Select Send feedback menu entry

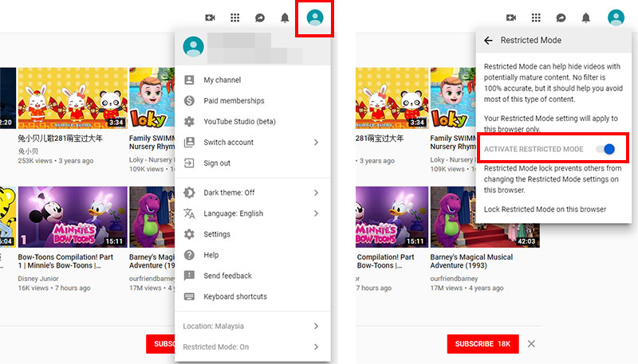pyautogui.click(x=253, y=276)
